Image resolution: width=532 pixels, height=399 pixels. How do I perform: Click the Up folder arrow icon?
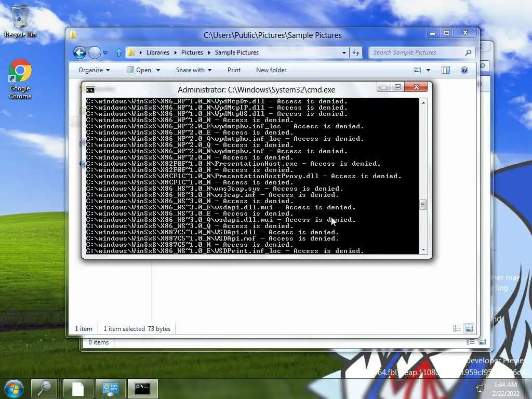119,52
